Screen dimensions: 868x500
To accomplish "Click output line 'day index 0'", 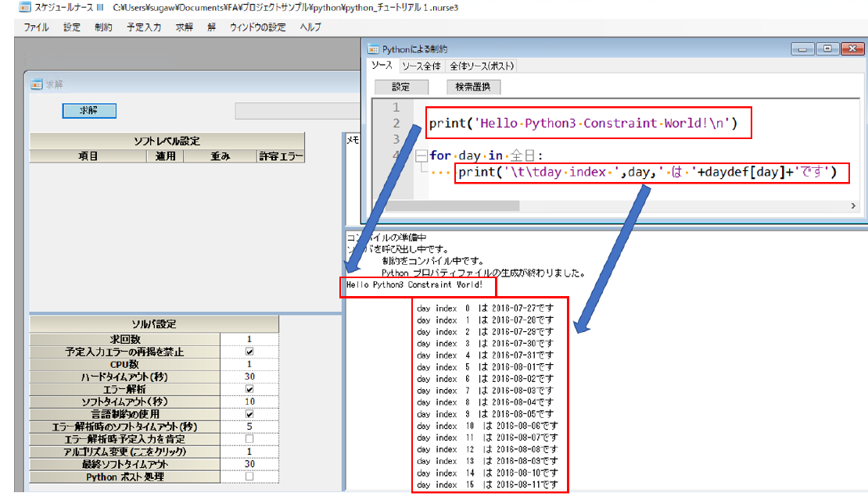I will [485, 308].
